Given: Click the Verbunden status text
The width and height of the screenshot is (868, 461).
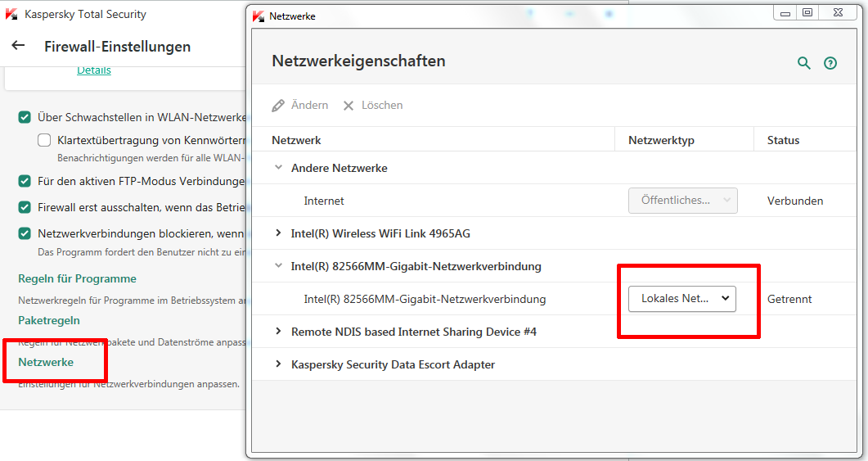Looking at the screenshot, I should (x=795, y=201).
